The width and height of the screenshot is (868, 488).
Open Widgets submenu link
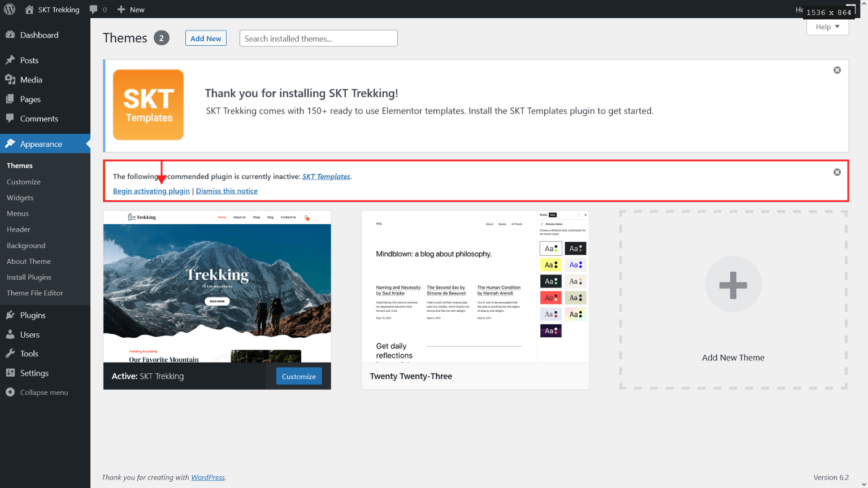(x=20, y=198)
